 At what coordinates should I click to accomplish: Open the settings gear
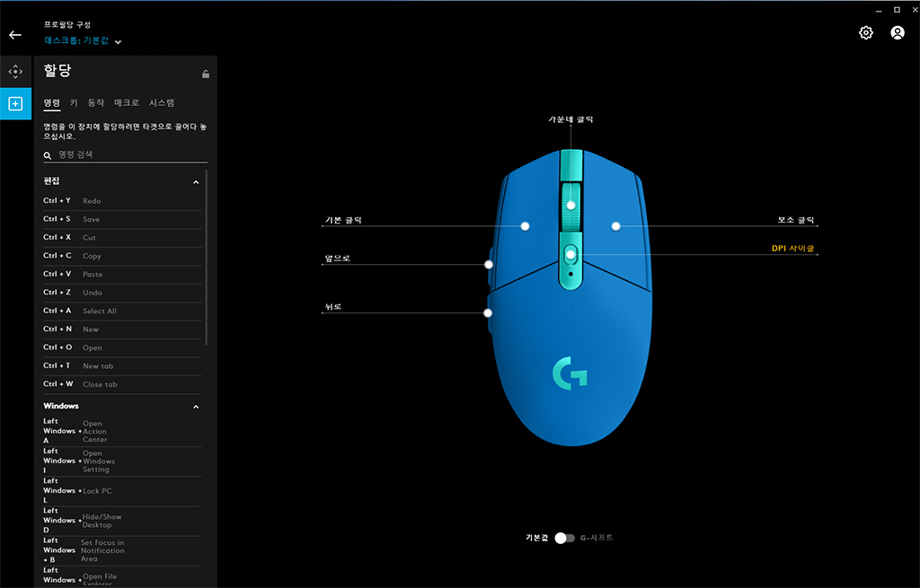click(866, 33)
